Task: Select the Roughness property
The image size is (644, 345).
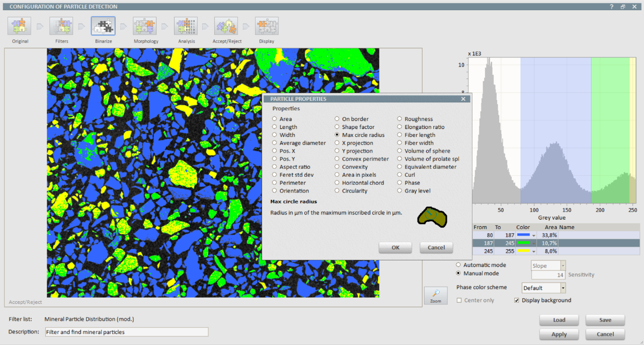Action: [x=400, y=119]
